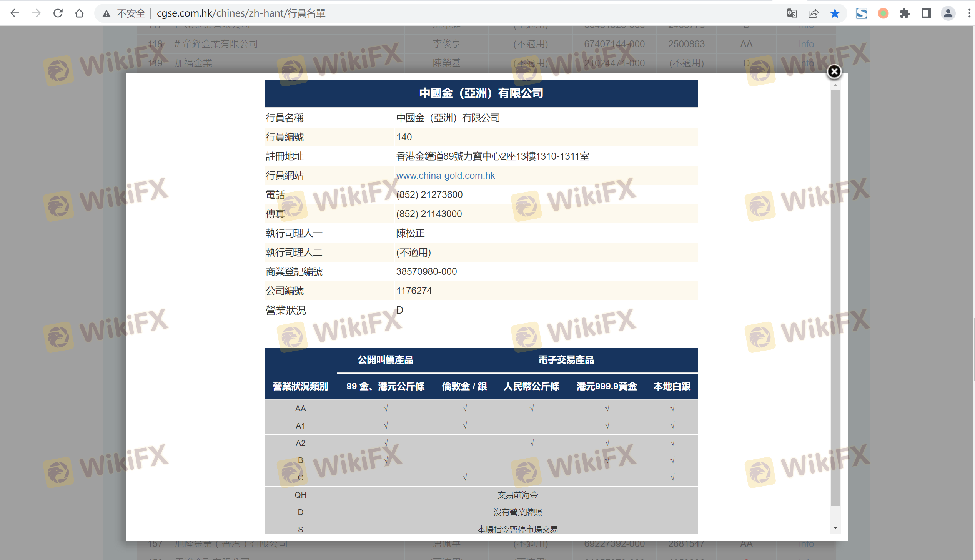Open the Extensions puzzle icon
Viewport: 975px width, 560px height.
pyautogui.click(x=905, y=13)
